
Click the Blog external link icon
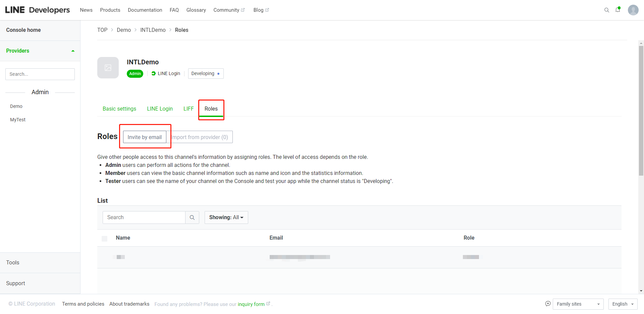tap(267, 10)
